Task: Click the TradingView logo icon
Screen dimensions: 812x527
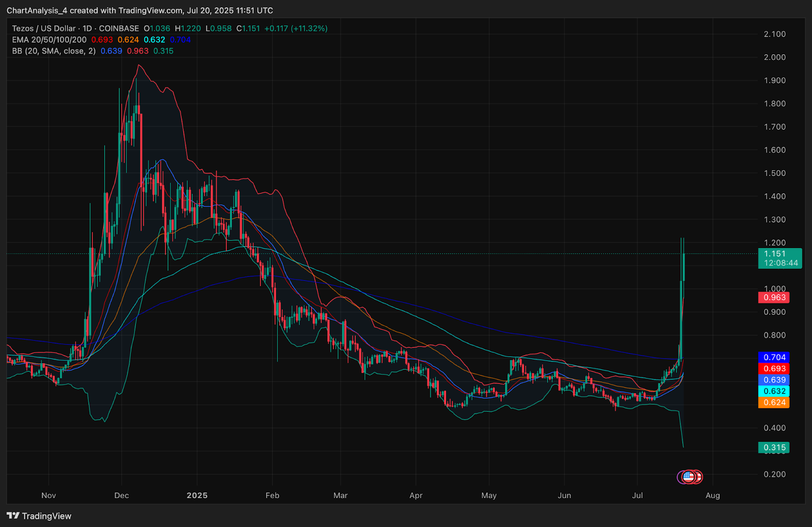Action: point(13,516)
